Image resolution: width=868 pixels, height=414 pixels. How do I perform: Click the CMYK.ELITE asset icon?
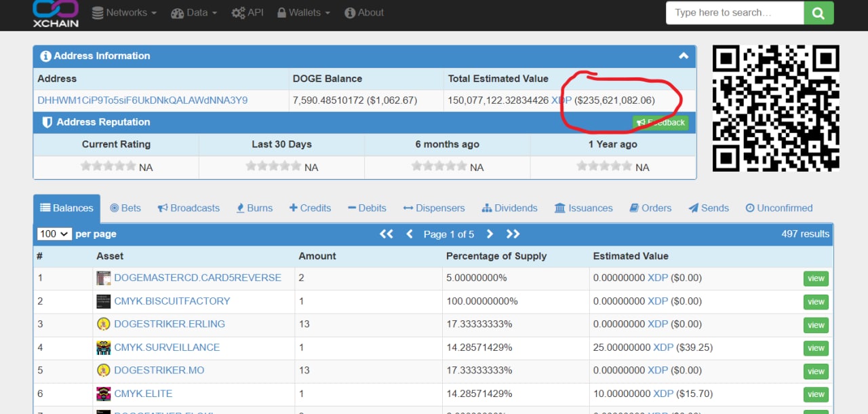pos(103,394)
